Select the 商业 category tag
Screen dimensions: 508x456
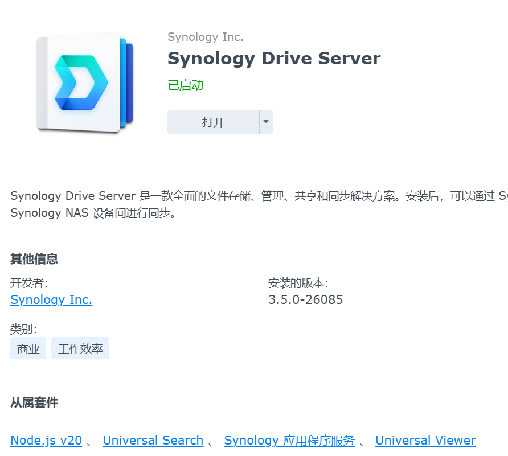pyautogui.click(x=28, y=348)
